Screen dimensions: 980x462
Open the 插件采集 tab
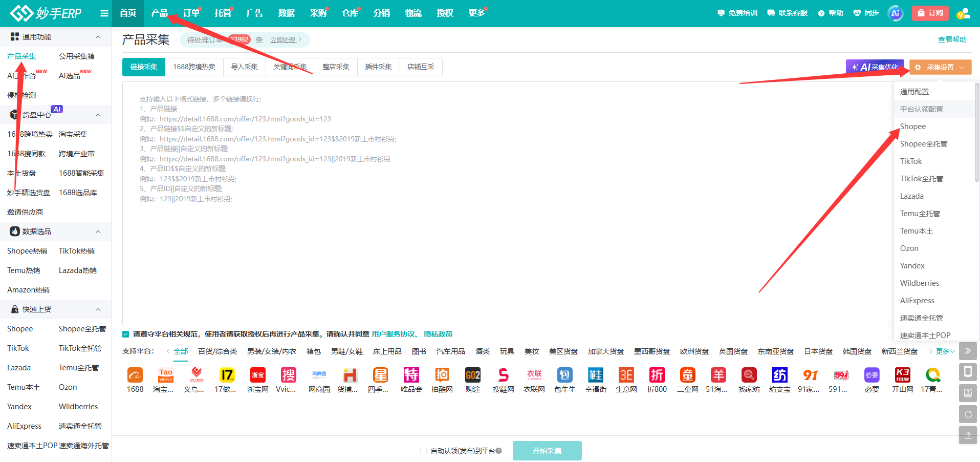point(378,67)
